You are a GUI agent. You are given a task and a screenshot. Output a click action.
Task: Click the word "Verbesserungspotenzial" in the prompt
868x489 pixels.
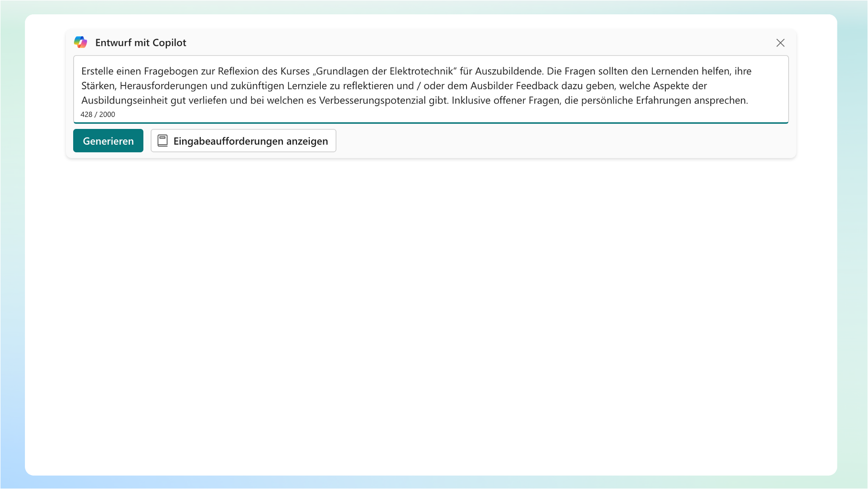point(372,101)
